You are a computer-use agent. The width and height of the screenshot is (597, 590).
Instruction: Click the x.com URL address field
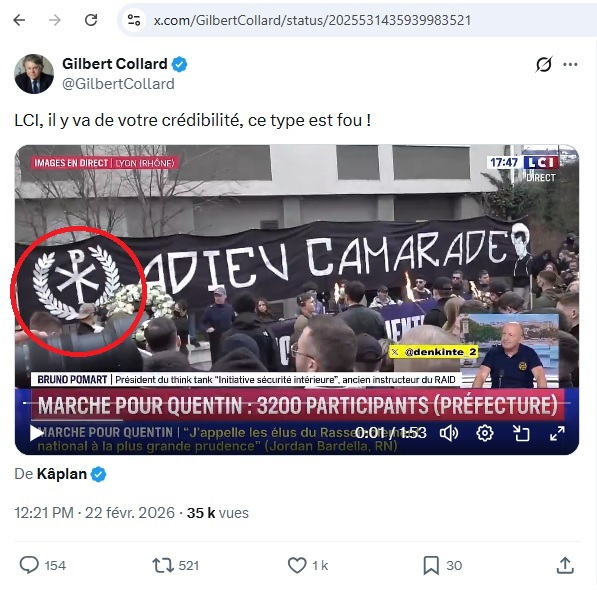[x=312, y=20]
